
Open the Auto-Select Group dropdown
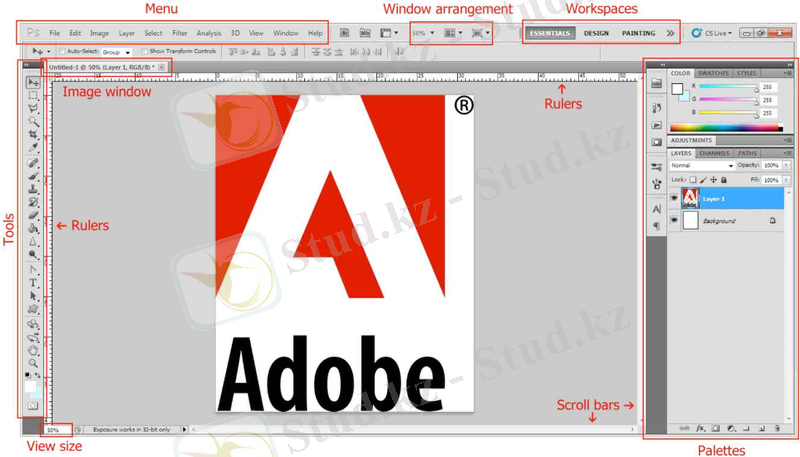117,51
